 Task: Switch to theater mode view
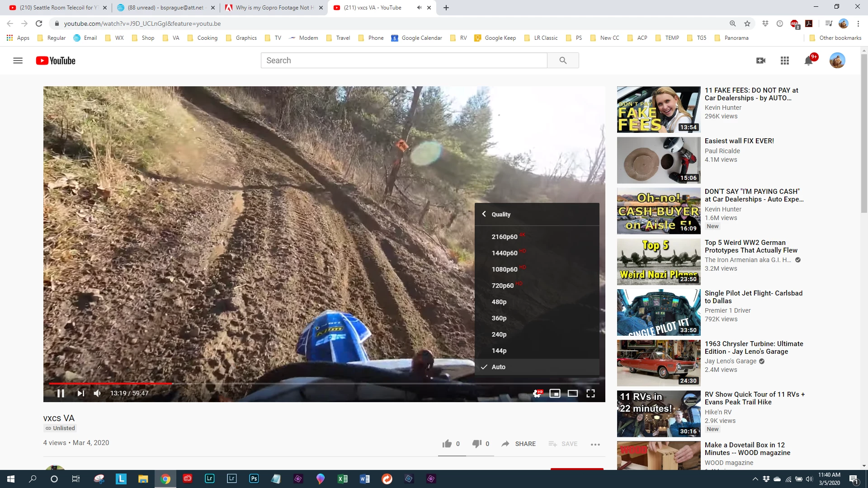coord(572,393)
